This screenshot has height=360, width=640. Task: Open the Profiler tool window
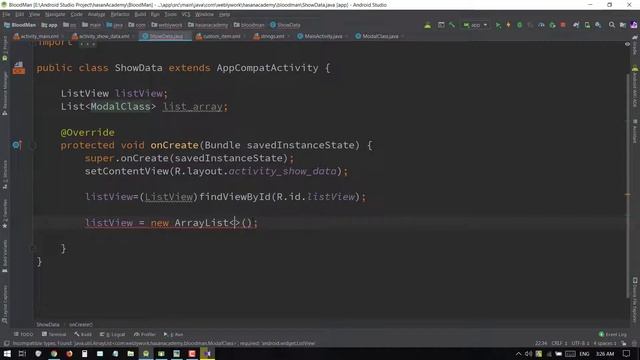coord(145,334)
